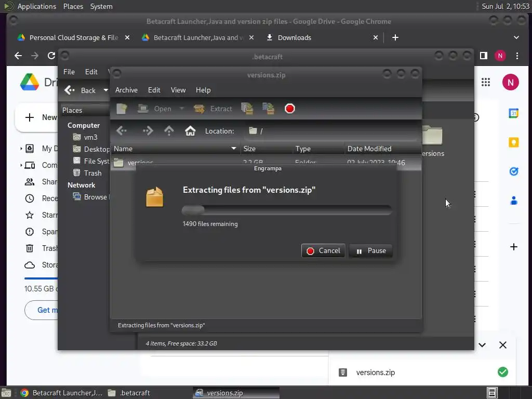The height and width of the screenshot is (399, 532).
Task: Click the add files to archive icon
Action: click(x=247, y=109)
